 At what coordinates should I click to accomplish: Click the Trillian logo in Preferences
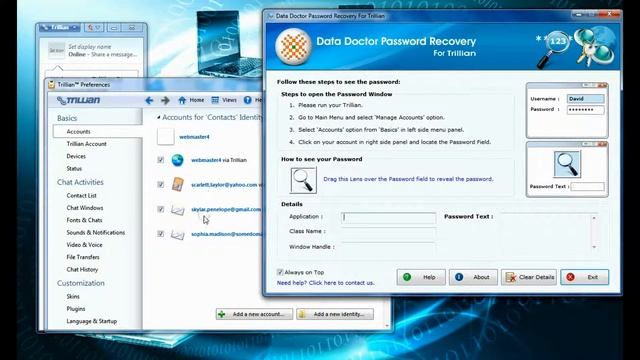pyautogui.click(x=78, y=100)
